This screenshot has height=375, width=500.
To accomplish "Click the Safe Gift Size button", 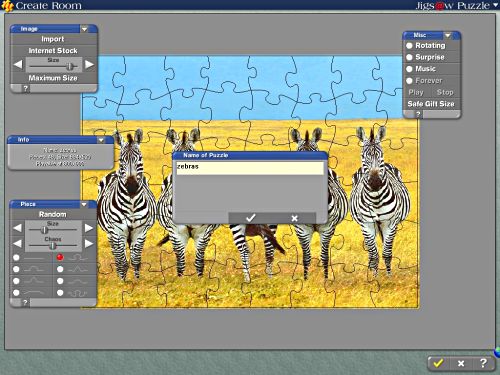I will tap(431, 104).
